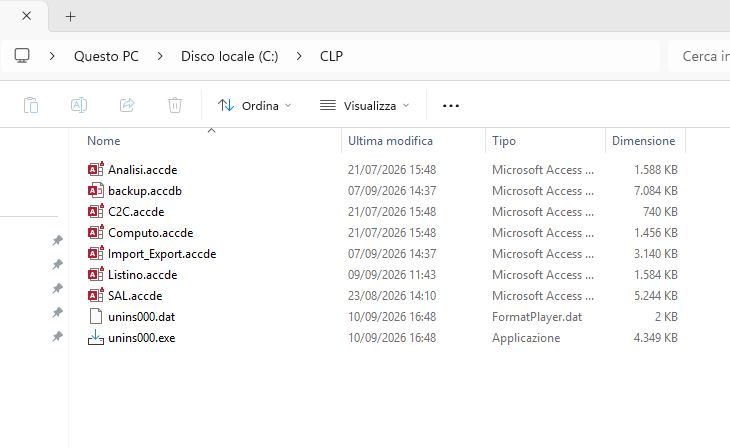
Task: Select the unins000.exe file name
Action: (142, 338)
